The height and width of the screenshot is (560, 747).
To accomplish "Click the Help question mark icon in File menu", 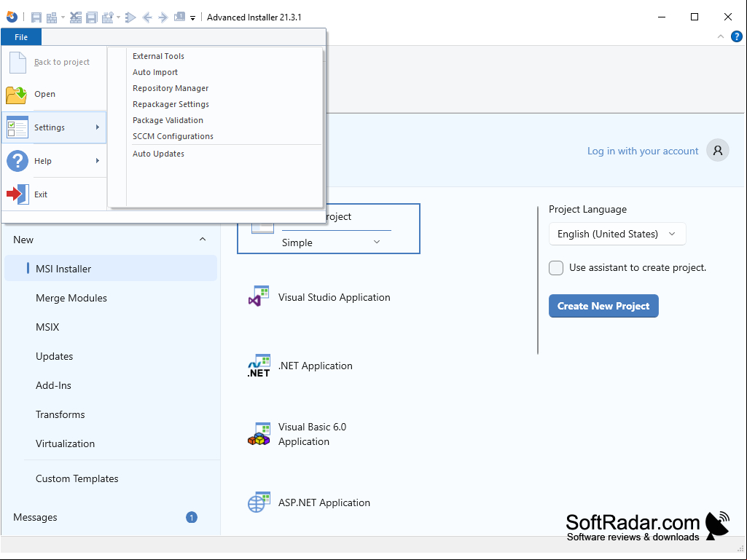I will point(17,161).
